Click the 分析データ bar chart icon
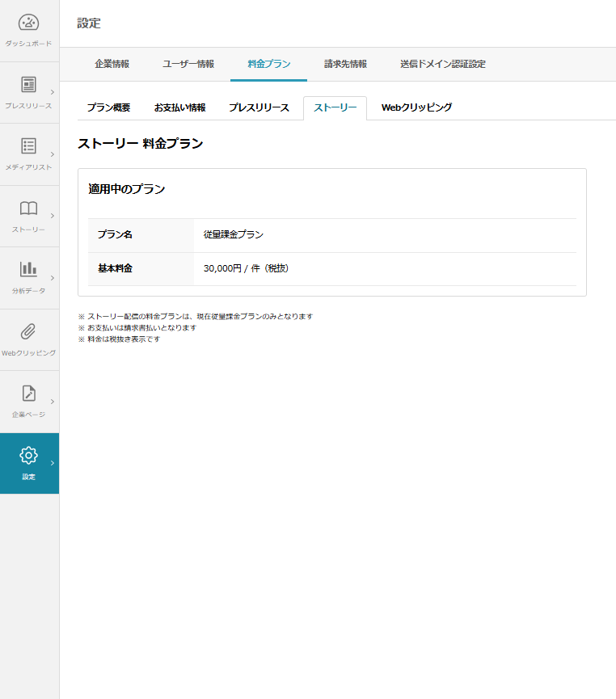Viewport: 616px width, 699px height. (29, 269)
